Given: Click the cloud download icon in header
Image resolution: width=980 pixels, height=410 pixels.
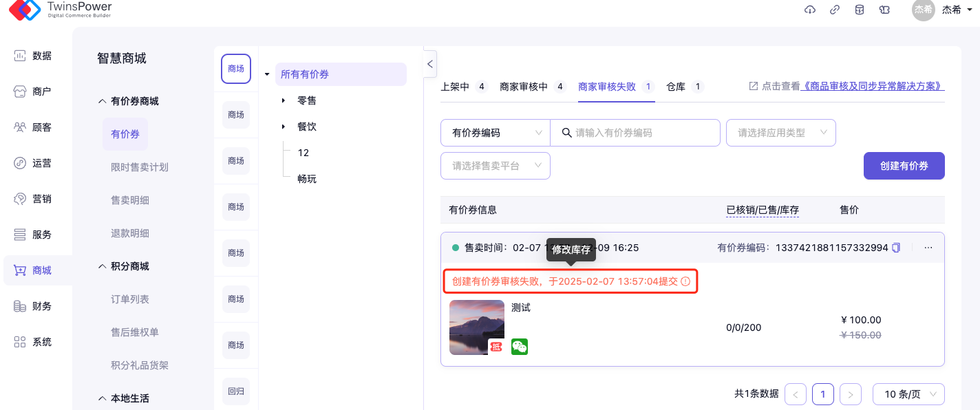Looking at the screenshot, I should tap(810, 10).
